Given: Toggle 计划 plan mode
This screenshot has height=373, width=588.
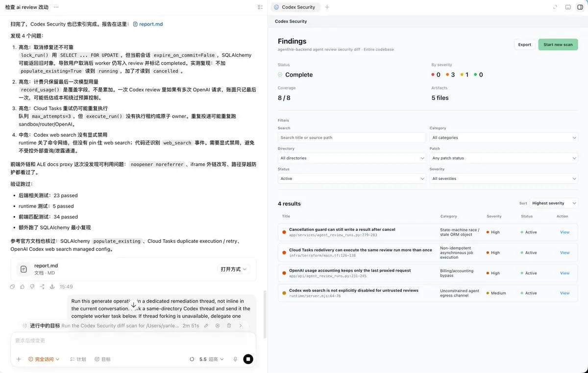Looking at the screenshot, I should 78,359.
